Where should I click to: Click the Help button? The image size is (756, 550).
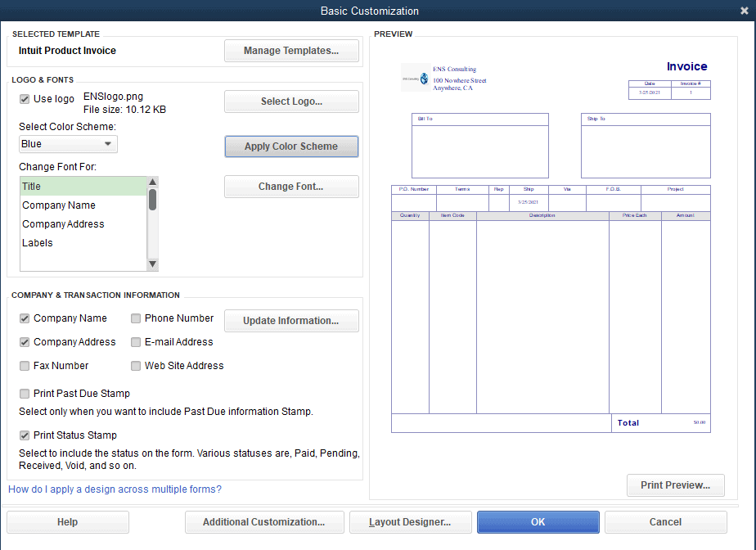pyautogui.click(x=67, y=522)
